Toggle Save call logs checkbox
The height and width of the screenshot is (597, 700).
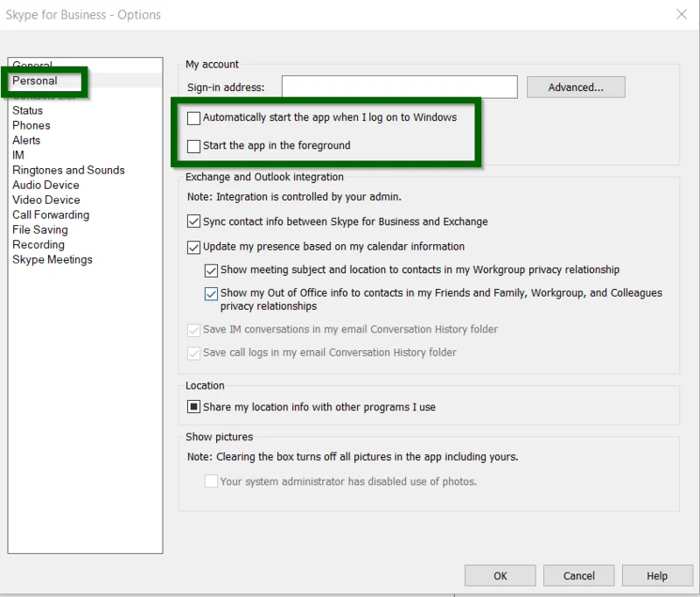click(x=193, y=353)
